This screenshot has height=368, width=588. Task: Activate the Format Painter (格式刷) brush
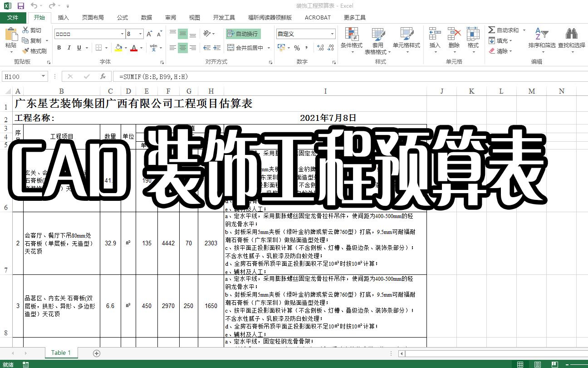[x=26, y=51]
